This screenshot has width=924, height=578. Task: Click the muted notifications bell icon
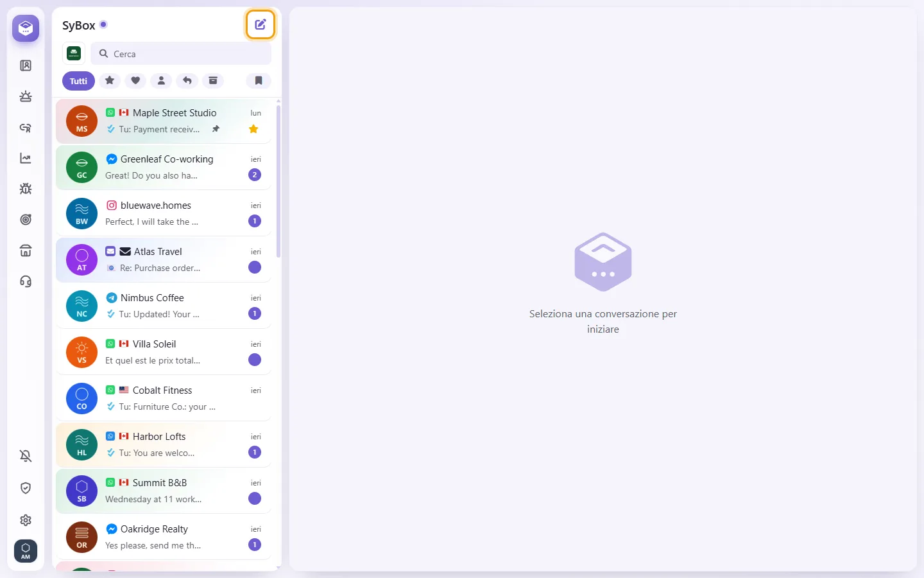[x=26, y=456]
